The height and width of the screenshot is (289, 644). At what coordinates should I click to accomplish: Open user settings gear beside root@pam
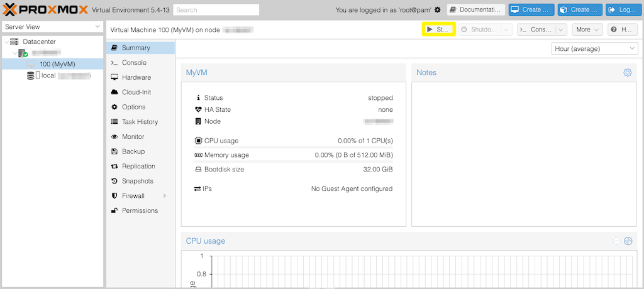pos(438,10)
